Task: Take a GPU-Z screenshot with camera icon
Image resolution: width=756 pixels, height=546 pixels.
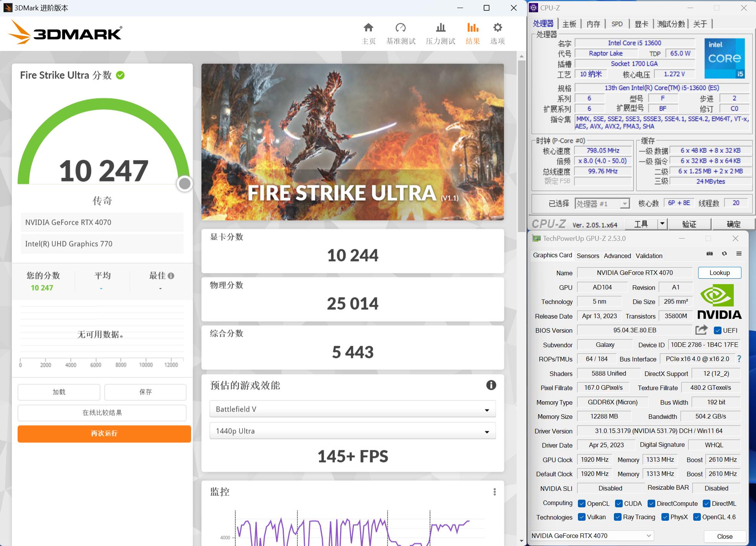Action: click(709, 253)
